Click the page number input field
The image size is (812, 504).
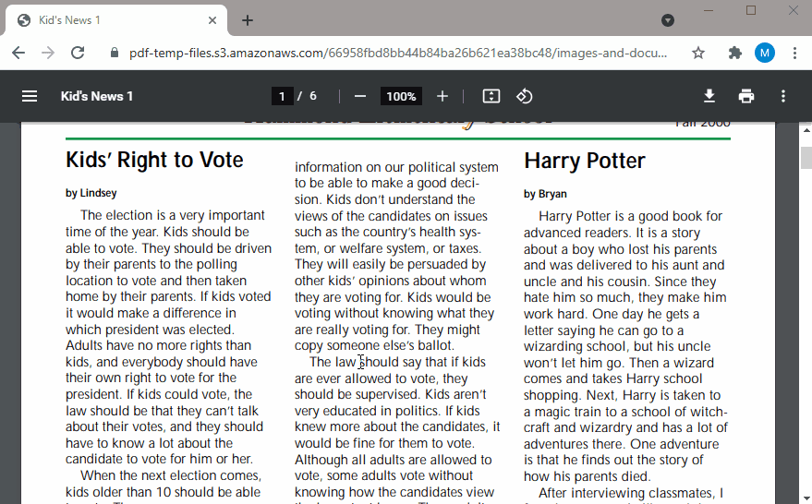283,96
